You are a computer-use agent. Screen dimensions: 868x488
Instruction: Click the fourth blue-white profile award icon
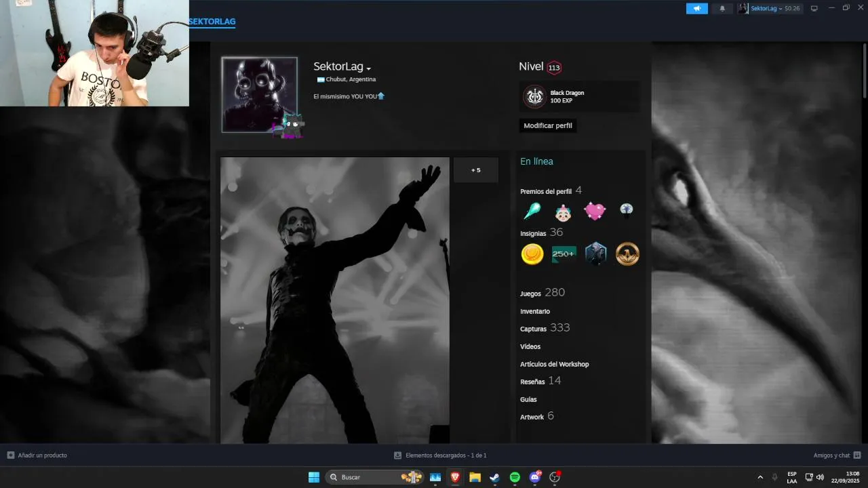click(627, 211)
